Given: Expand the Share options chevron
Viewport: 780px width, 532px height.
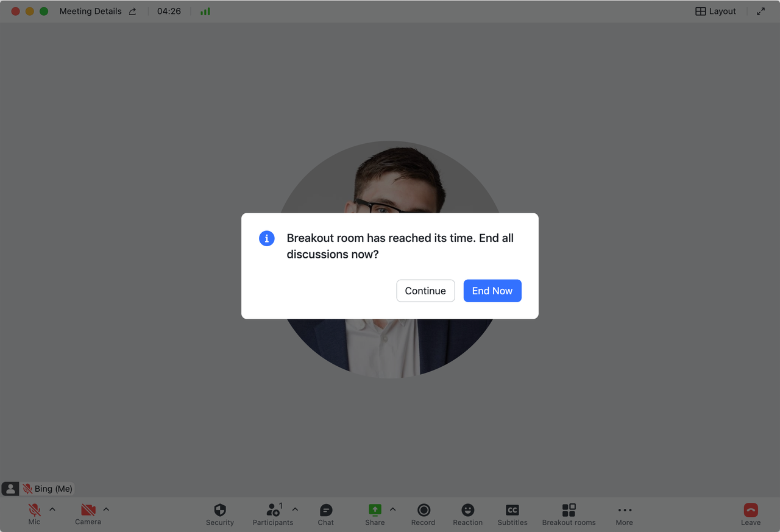Looking at the screenshot, I should pos(392,509).
